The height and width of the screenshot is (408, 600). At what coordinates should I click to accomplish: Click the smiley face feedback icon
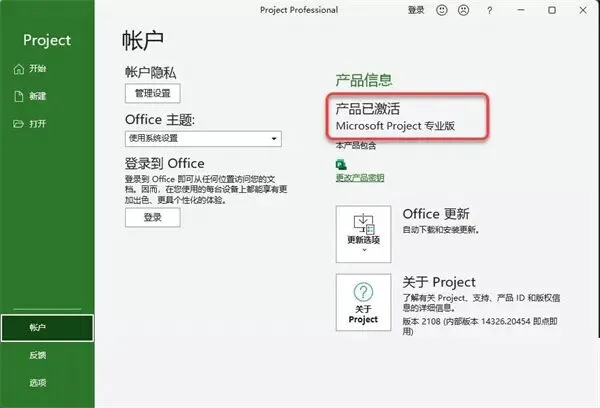click(x=442, y=10)
